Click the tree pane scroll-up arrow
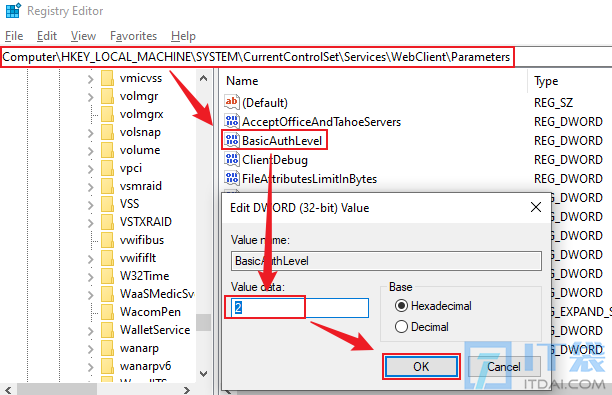Viewport: 612px width, 395px height. tap(203, 78)
